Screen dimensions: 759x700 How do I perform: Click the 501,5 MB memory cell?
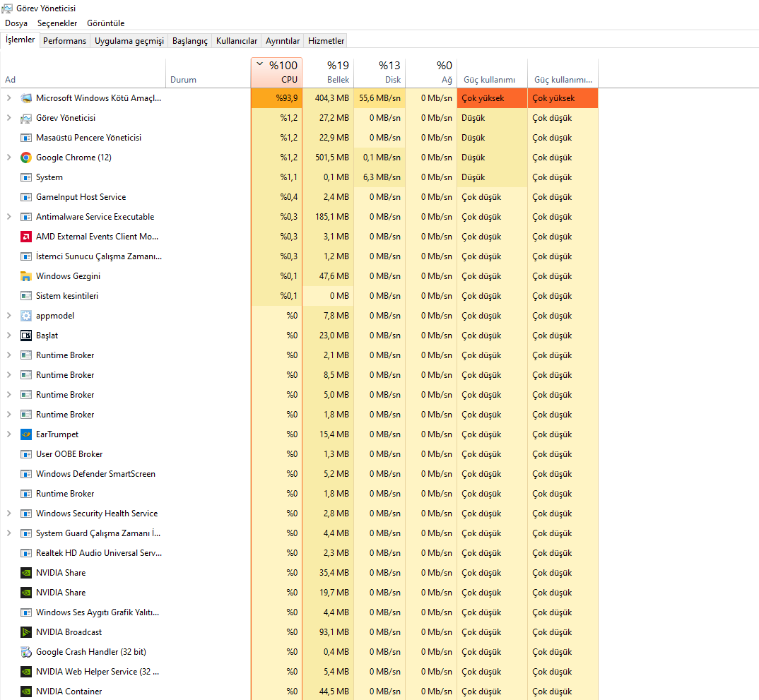click(329, 158)
